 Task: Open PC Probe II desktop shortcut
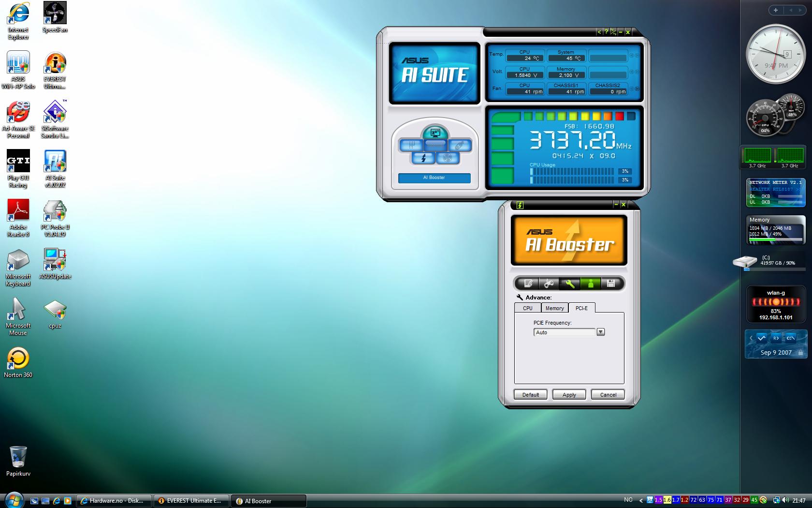click(x=55, y=218)
